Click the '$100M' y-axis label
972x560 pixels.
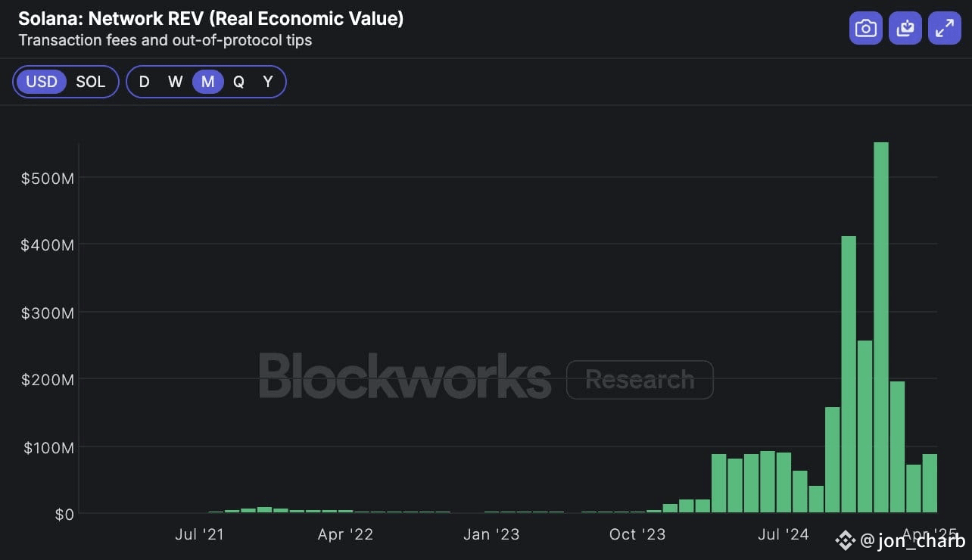pos(48,447)
